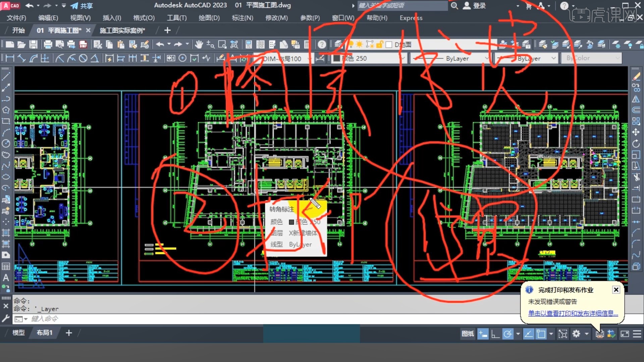
Task: Open a new drawing tab with plus
Action: [x=167, y=31]
